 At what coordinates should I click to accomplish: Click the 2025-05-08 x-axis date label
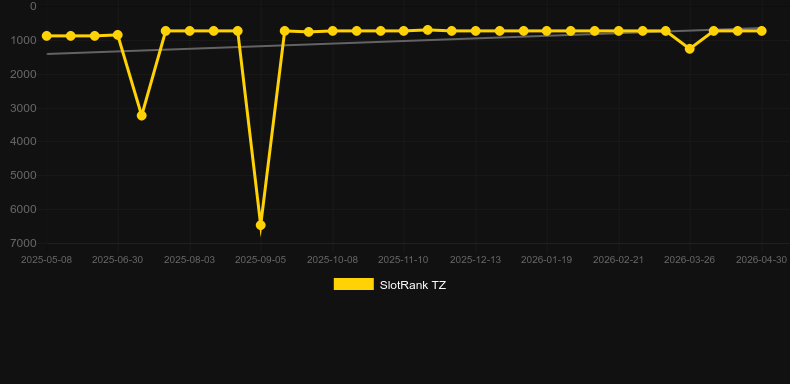(x=46, y=260)
